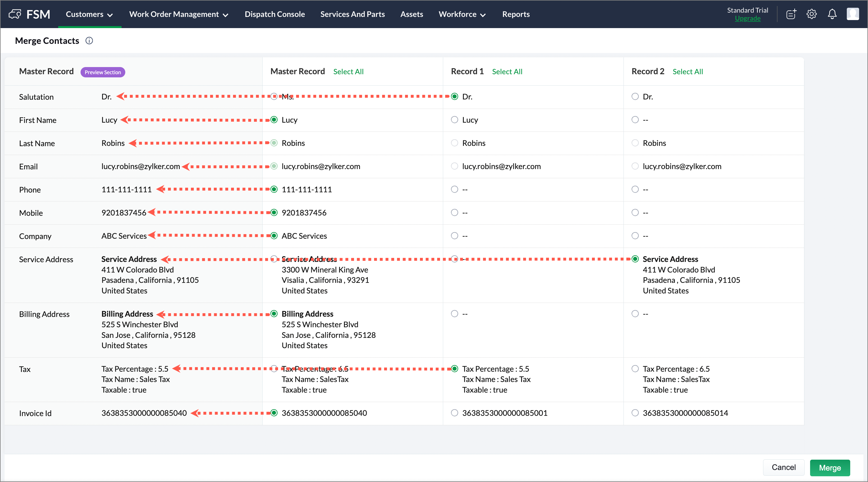Click the Preview Section badge

(x=103, y=72)
